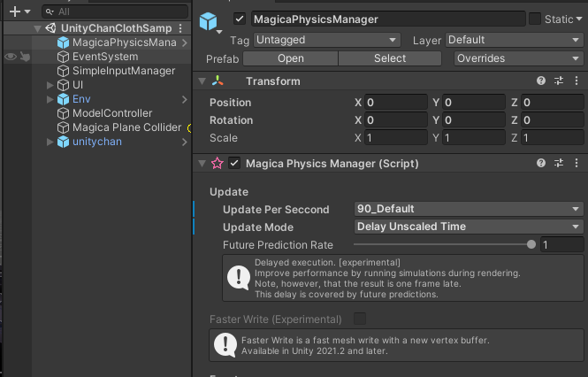Open Transform component more options menu
The width and height of the screenshot is (588, 377).
pyautogui.click(x=575, y=81)
